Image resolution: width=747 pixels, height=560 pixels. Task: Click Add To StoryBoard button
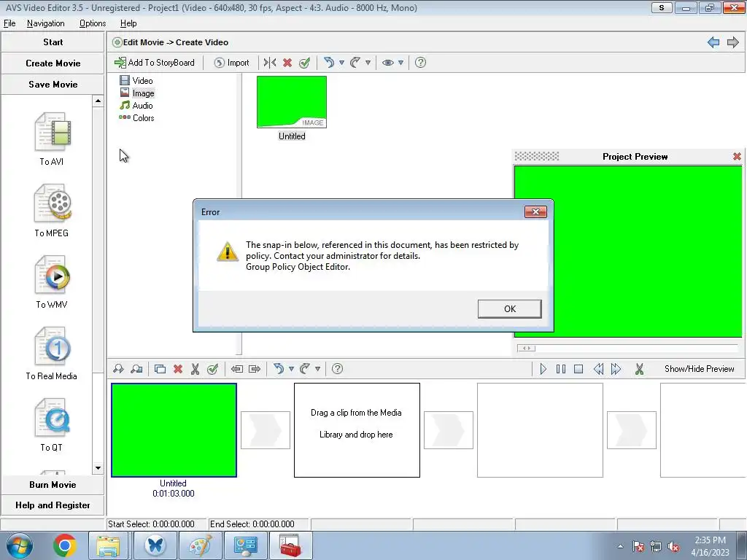coord(155,63)
